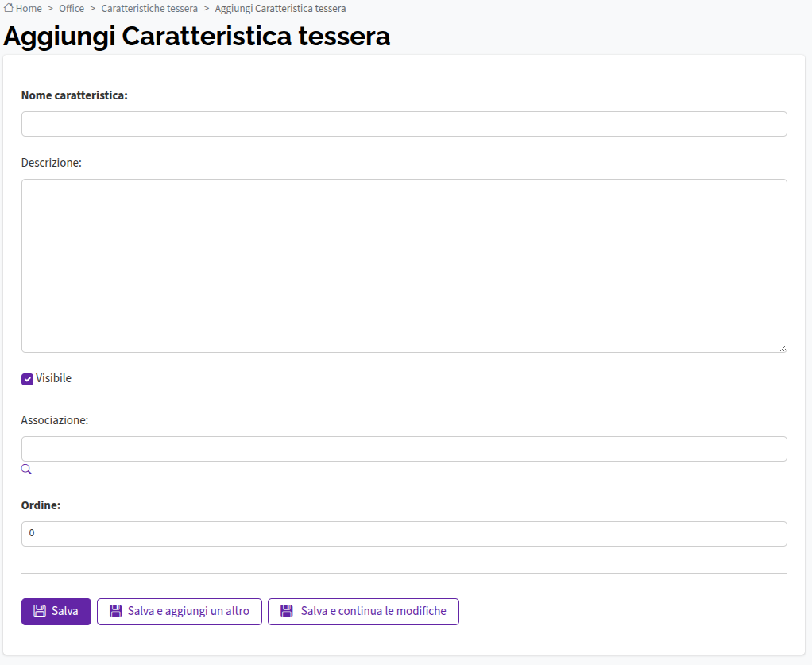Image resolution: width=812 pixels, height=665 pixels.
Task: Click the 'Associazione:' label
Action: click(54, 420)
